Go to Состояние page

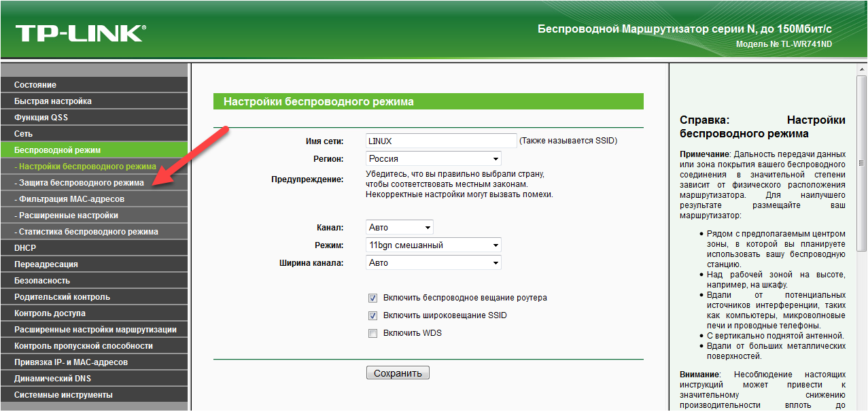click(35, 85)
